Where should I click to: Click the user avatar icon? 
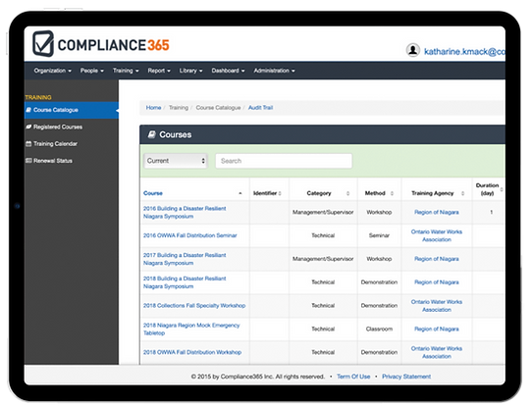tap(413, 50)
